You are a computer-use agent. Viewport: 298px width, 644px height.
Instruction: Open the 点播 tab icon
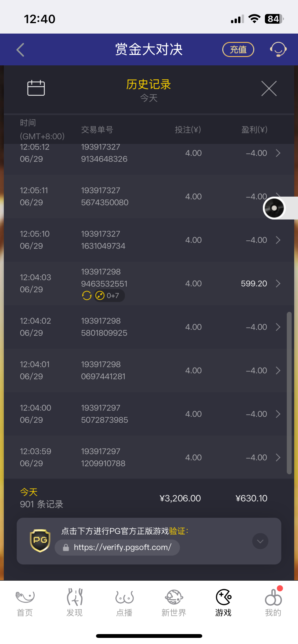pos(124,597)
